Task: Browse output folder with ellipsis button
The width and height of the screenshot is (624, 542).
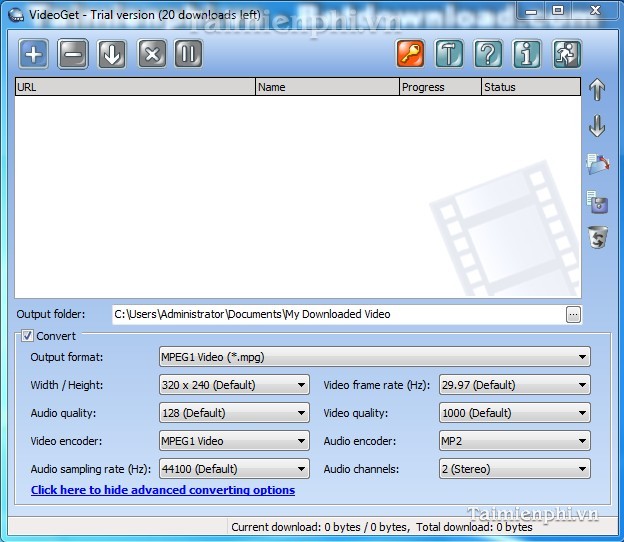Action: [x=573, y=314]
